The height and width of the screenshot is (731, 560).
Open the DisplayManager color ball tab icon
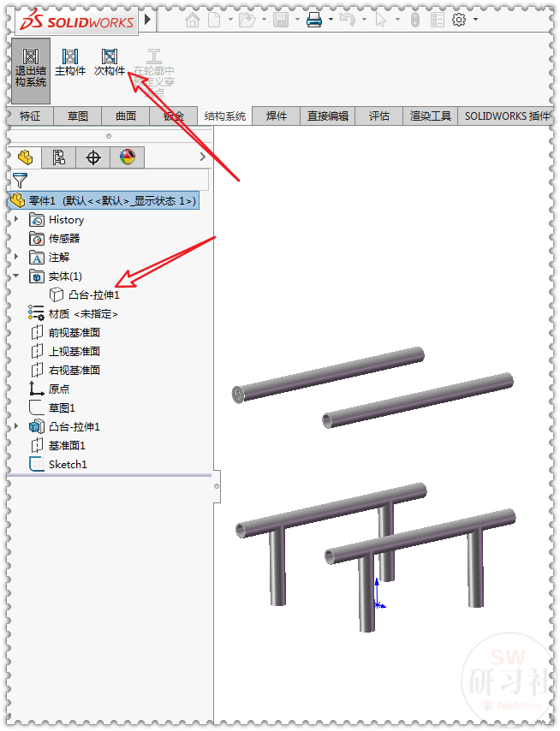tap(128, 157)
